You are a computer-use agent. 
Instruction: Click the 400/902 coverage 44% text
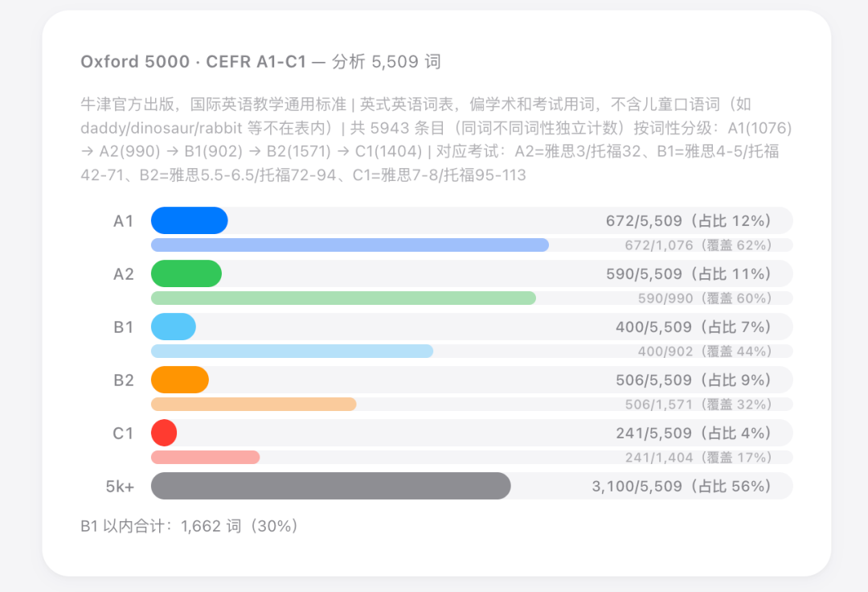(x=705, y=351)
